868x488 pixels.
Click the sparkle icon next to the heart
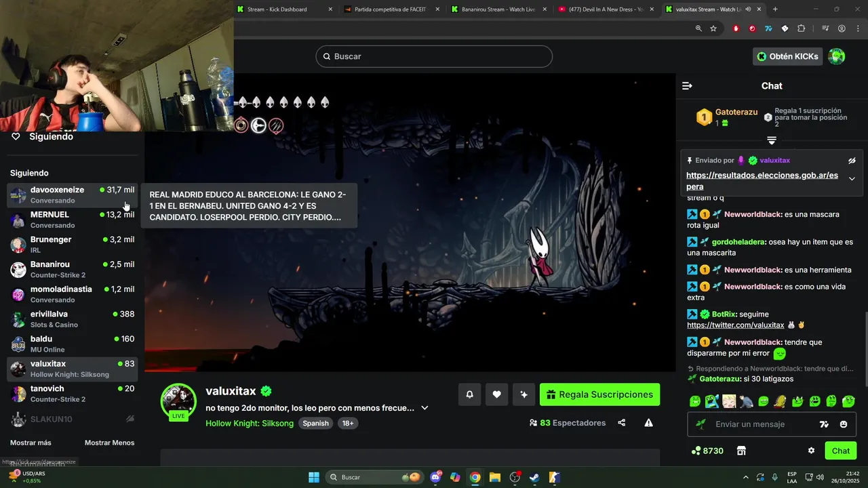[x=524, y=394]
